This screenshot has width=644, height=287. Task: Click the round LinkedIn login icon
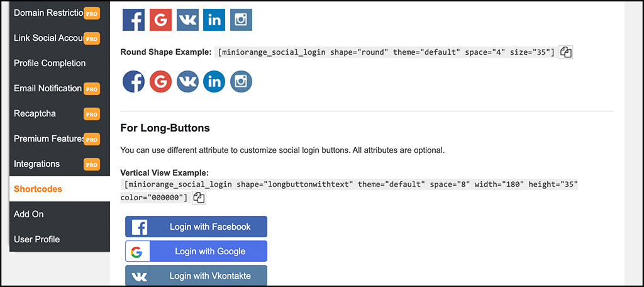214,81
